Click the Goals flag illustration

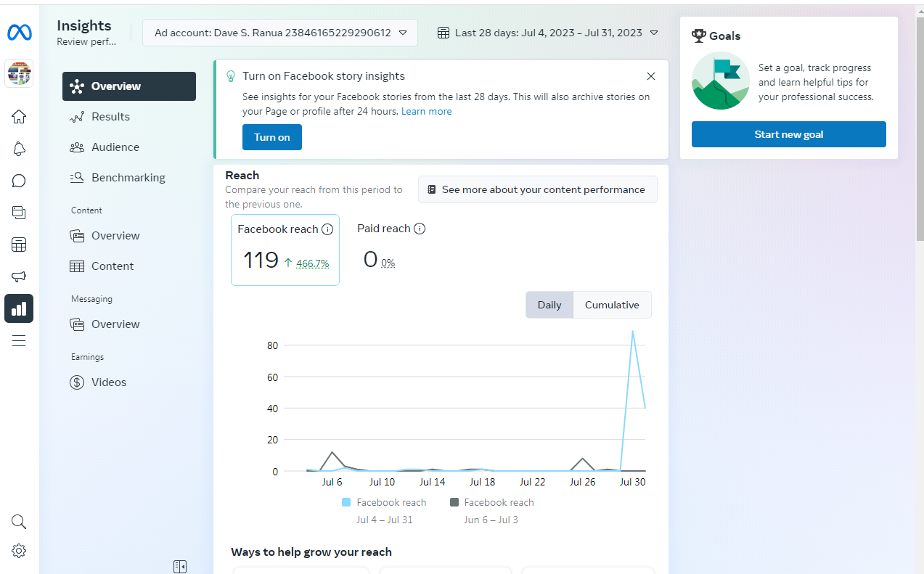[x=721, y=81]
